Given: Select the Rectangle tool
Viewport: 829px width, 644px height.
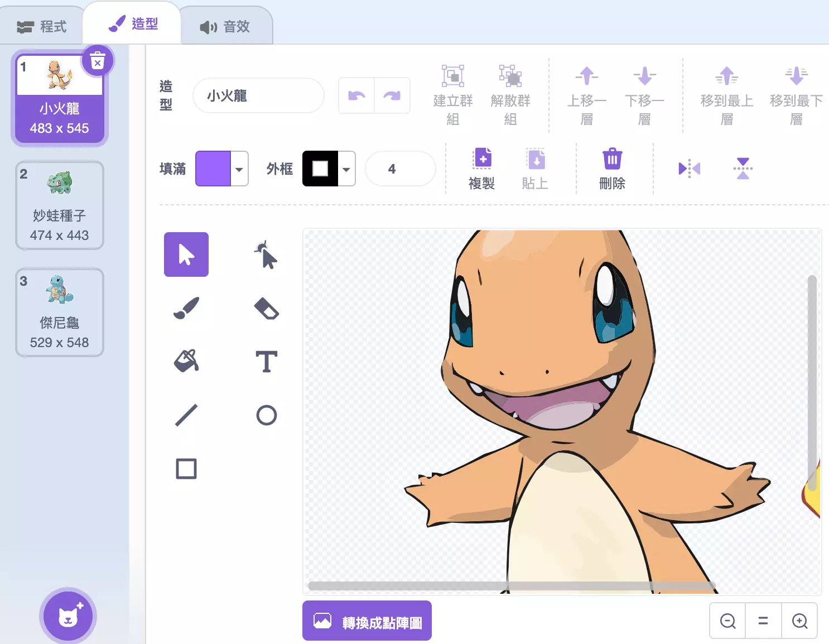Looking at the screenshot, I should (186, 469).
